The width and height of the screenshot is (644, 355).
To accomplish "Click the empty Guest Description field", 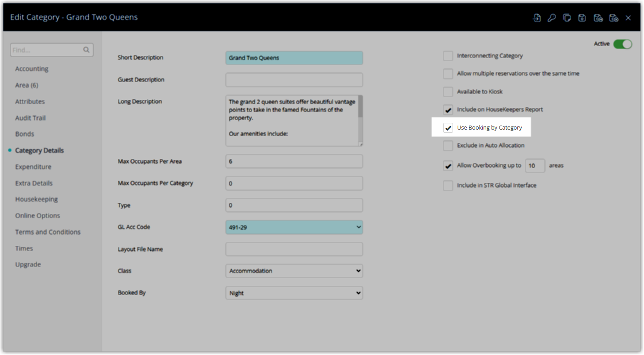I will pos(294,80).
